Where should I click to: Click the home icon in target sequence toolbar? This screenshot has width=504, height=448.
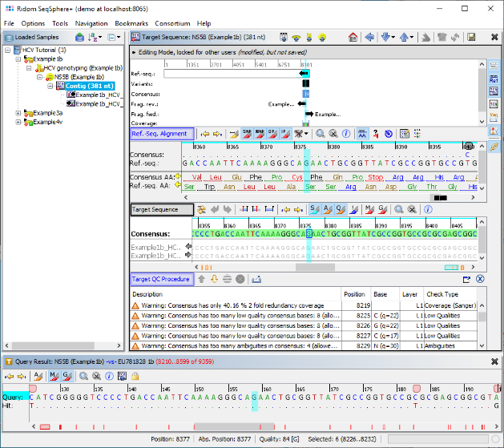point(353,38)
